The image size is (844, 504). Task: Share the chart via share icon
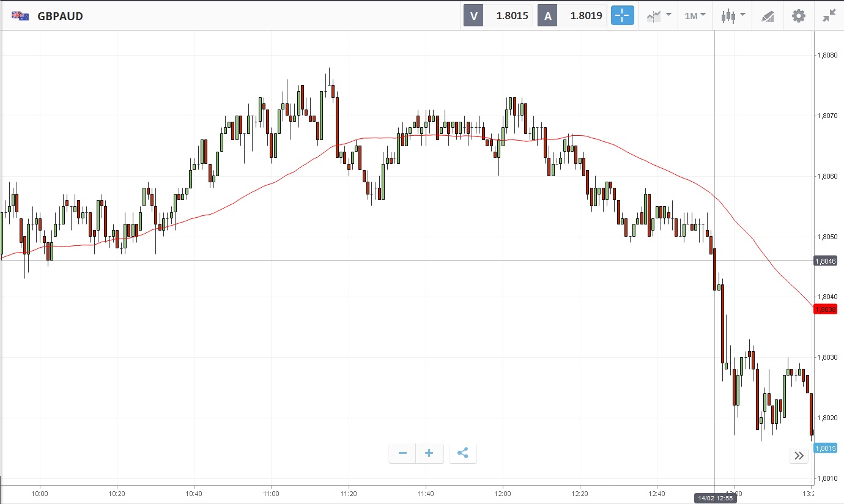point(463,453)
